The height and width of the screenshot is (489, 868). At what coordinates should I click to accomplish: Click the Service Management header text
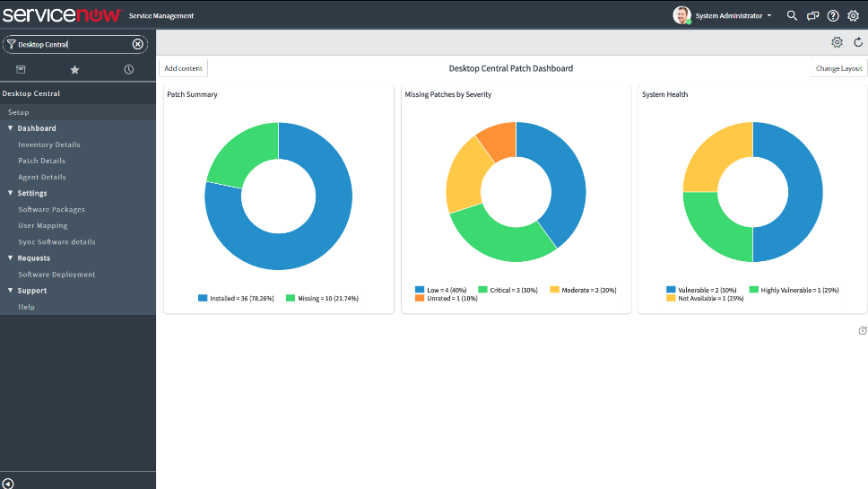(x=161, y=15)
